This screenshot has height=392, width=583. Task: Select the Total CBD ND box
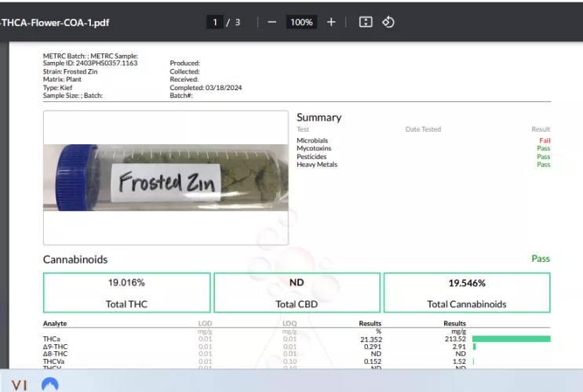[x=297, y=292]
